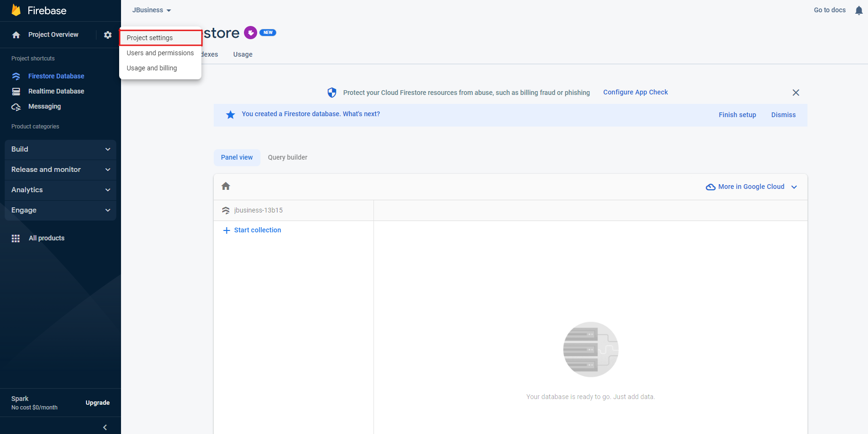Expand the Build category
Viewport: 868px width, 434px height.
[60, 149]
